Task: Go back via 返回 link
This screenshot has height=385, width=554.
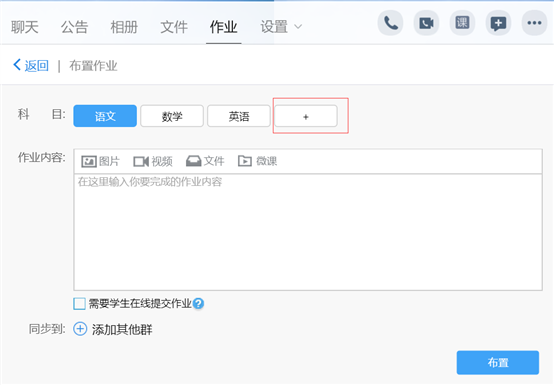Action: point(31,65)
